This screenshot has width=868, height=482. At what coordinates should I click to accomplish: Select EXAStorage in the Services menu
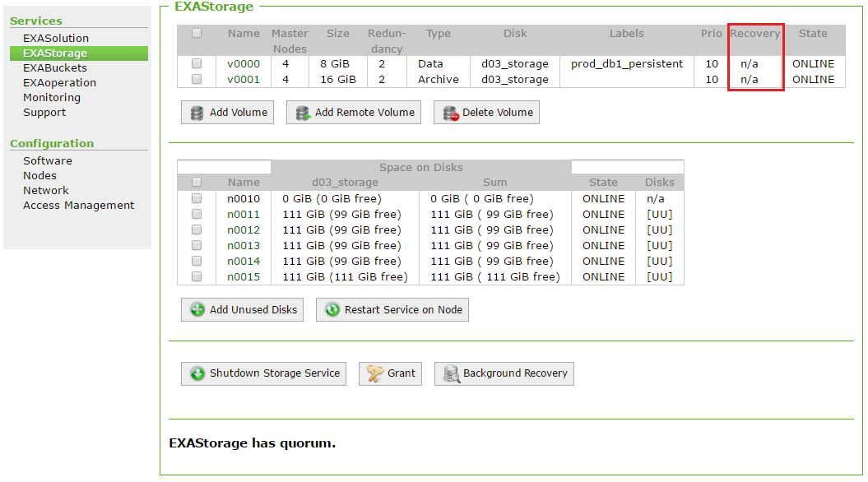79,53
